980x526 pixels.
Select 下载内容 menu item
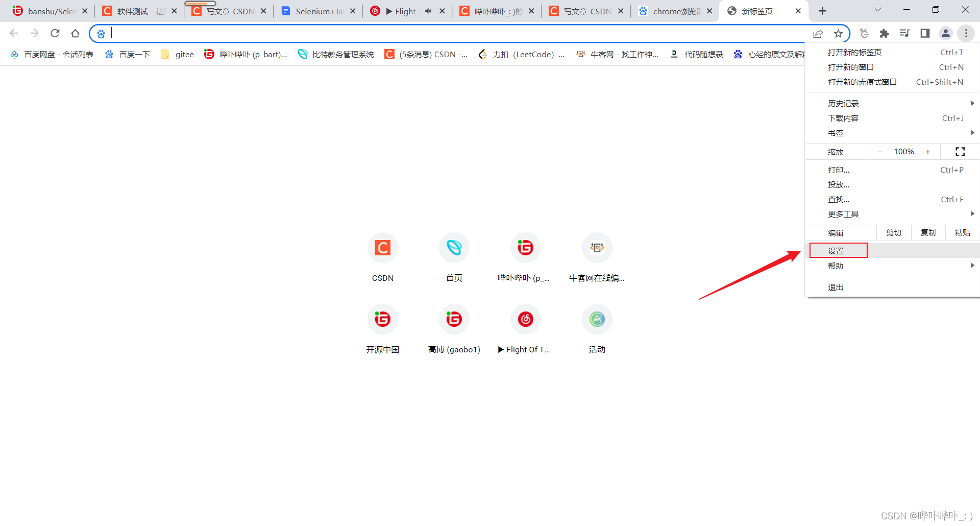(x=892, y=118)
